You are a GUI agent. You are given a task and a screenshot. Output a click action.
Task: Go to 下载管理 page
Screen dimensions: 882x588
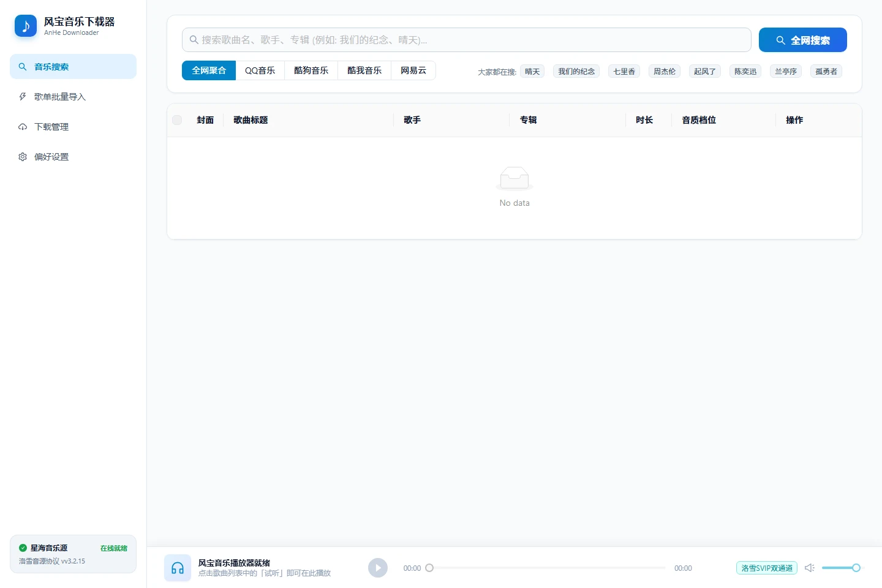coord(73,126)
